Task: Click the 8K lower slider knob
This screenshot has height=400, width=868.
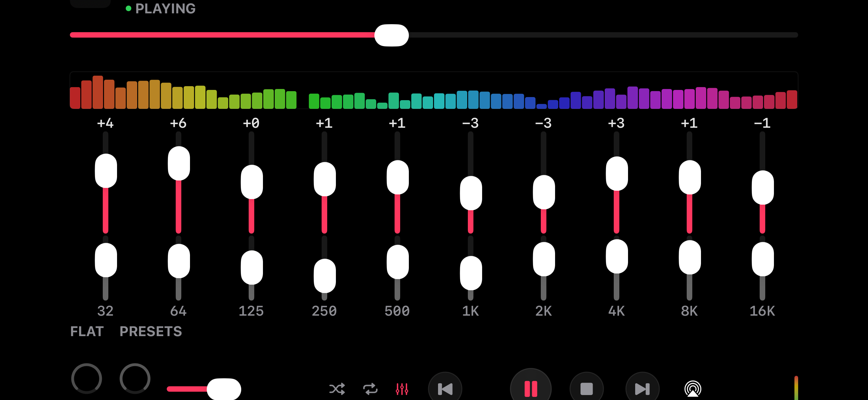Action: pyautogui.click(x=689, y=257)
